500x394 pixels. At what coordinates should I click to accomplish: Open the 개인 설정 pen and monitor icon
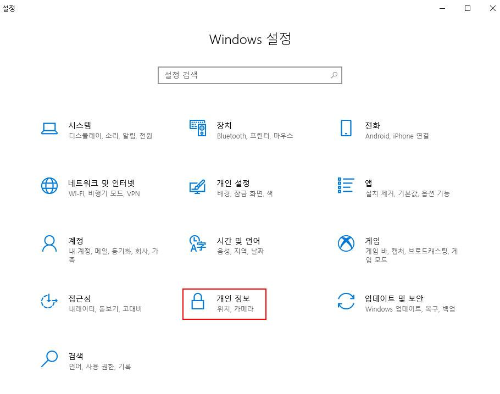(197, 187)
